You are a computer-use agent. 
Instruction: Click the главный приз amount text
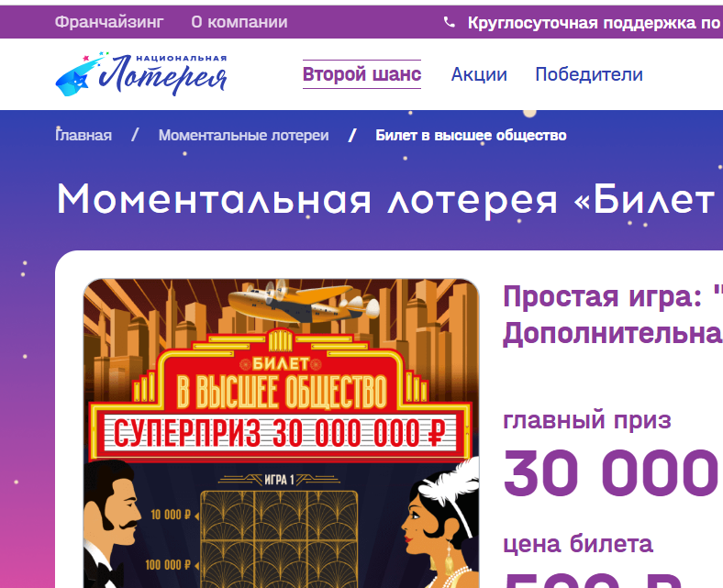(x=612, y=473)
